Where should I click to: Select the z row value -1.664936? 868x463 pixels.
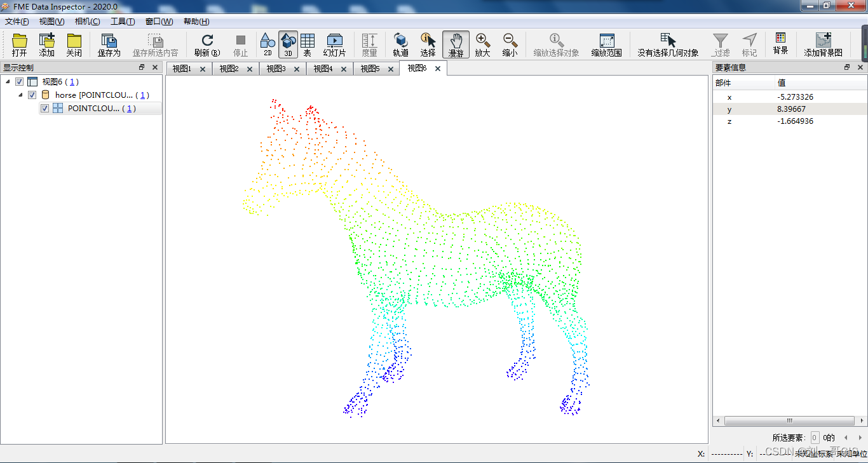(x=795, y=121)
